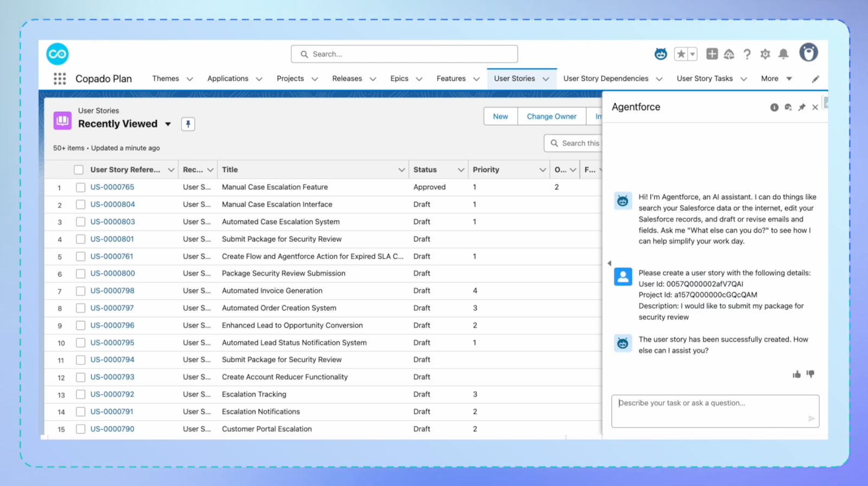The width and height of the screenshot is (868, 486).
Task: Open the App Launcher grid icon
Action: [x=60, y=79]
